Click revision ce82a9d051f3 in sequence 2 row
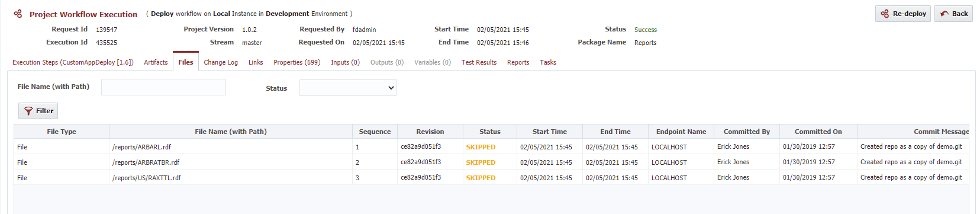 (x=421, y=162)
